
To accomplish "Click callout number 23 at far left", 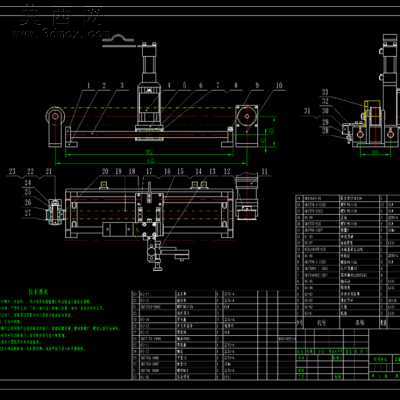I will (x=12, y=172).
